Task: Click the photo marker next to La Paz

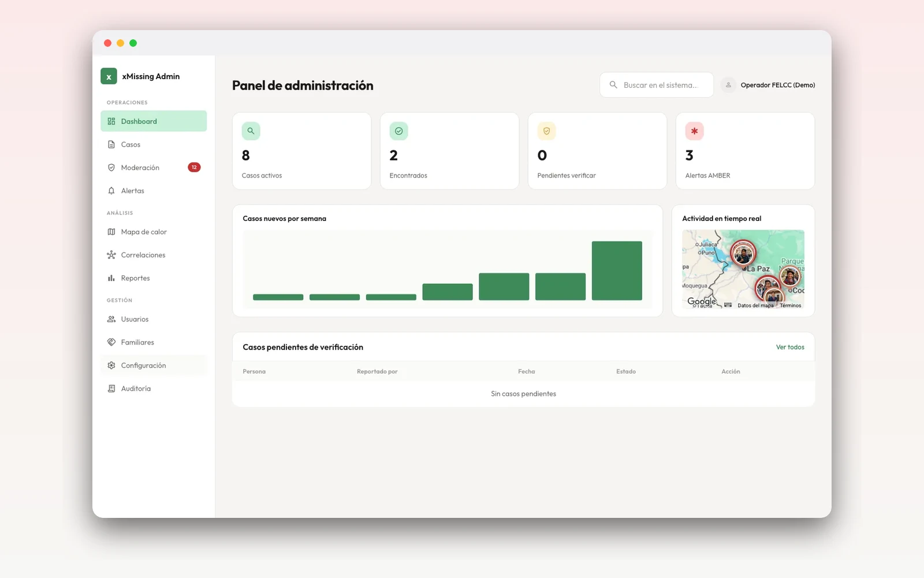Action: tap(743, 253)
